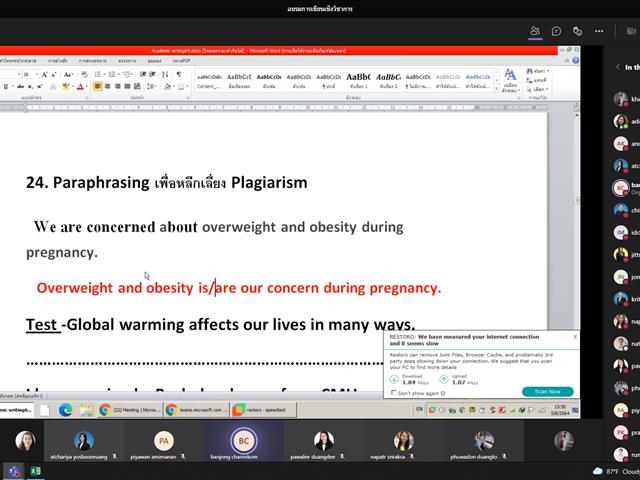Viewport: 640px width, 480px height.
Task: Open the more actions ellipsis menu
Action: tap(599, 31)
